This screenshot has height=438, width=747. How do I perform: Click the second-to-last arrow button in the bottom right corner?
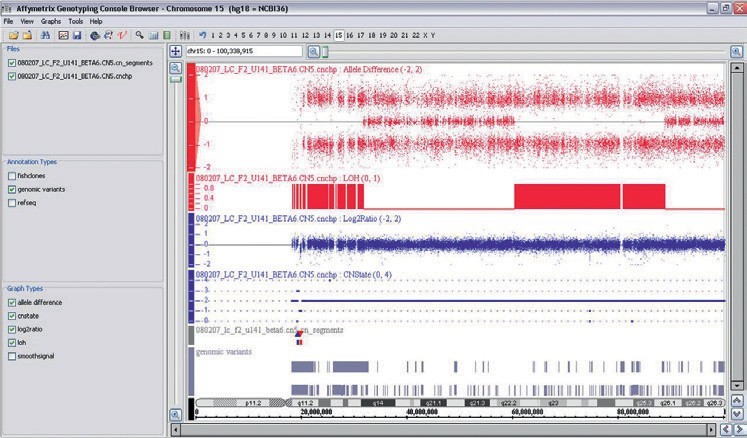point(726,429)
